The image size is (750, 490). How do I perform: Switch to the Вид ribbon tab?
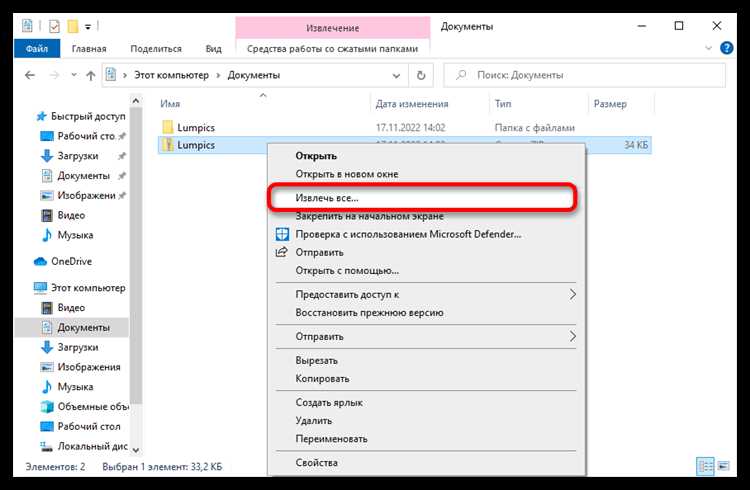[213, 49]
